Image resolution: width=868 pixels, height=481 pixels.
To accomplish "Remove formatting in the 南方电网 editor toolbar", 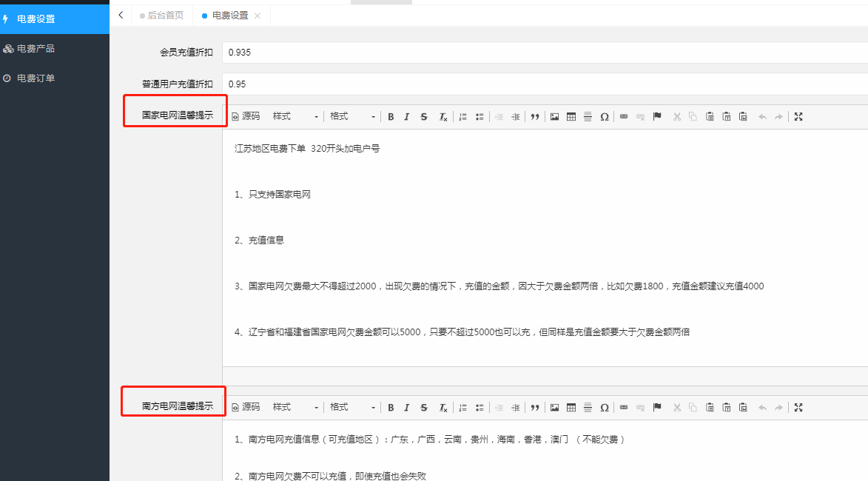I will (x=443, y=408).
